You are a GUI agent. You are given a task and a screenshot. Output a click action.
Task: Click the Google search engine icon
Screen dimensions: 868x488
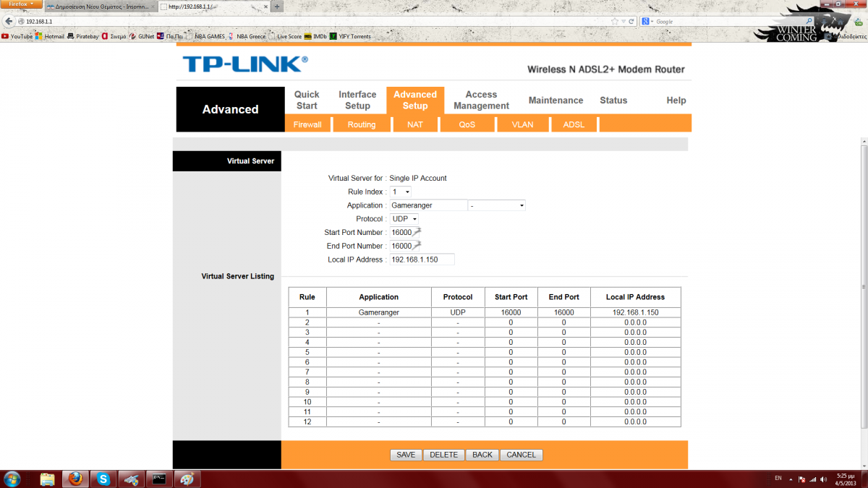[645, 22]
